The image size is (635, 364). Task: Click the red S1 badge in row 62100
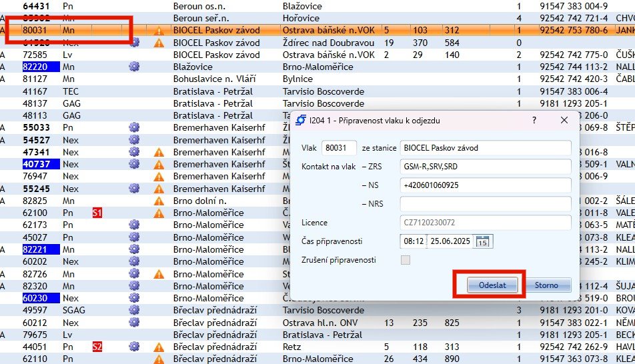coord(97,213)
